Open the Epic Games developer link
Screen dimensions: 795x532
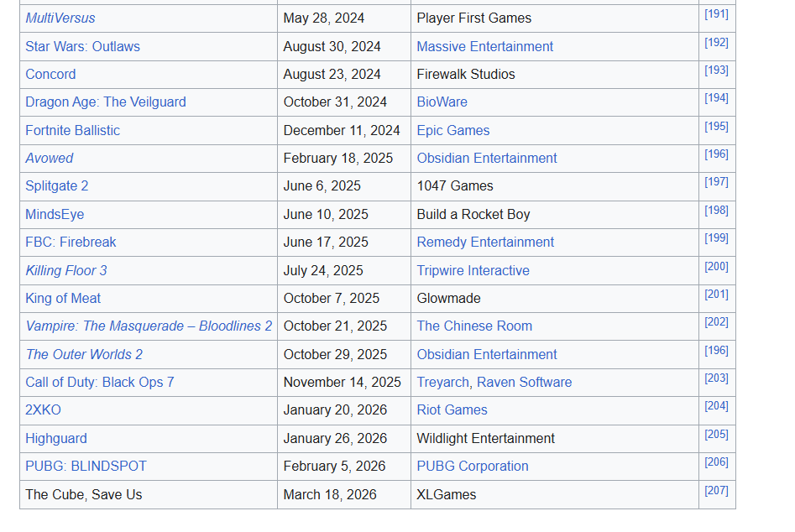[x=453, y=131]
